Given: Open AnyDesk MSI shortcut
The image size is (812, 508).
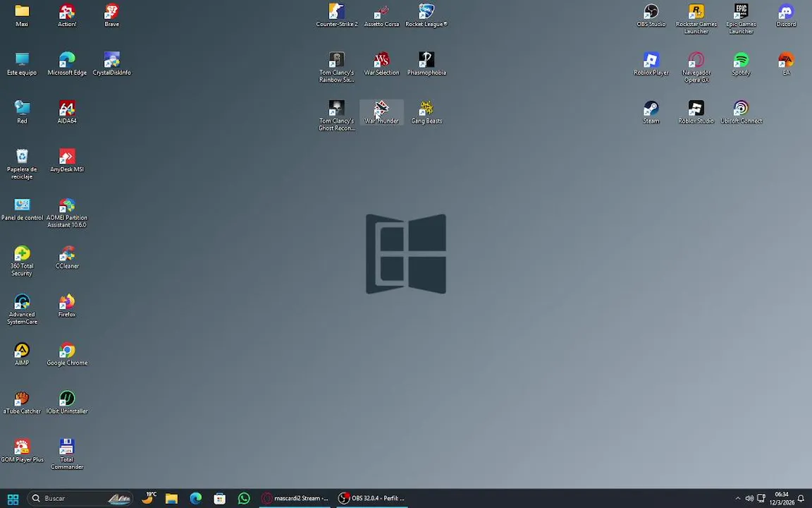Looking at the screenshot, I should click(67, 160).
